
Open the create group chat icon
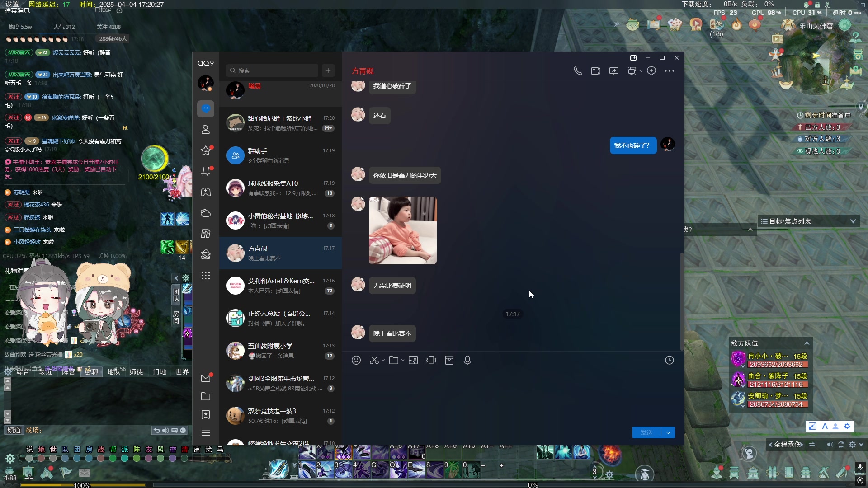651,71
